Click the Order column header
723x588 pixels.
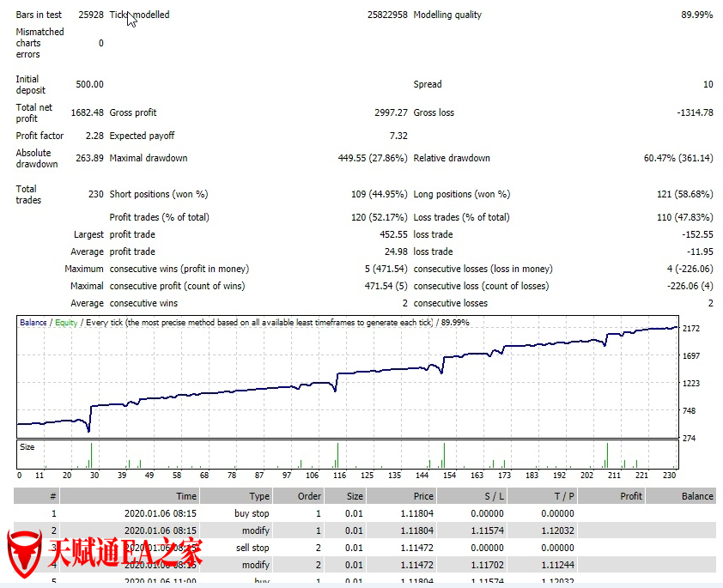point(309,496)
